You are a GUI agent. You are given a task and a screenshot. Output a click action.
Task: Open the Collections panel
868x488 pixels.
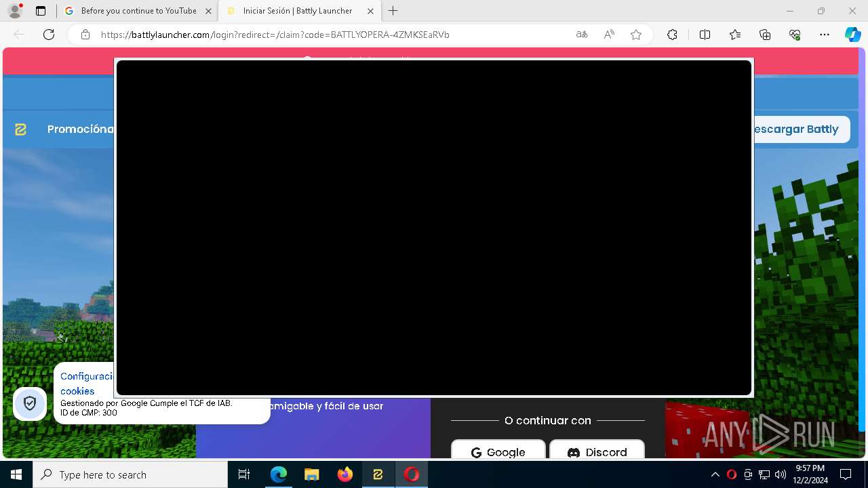[x=765, y=35]
